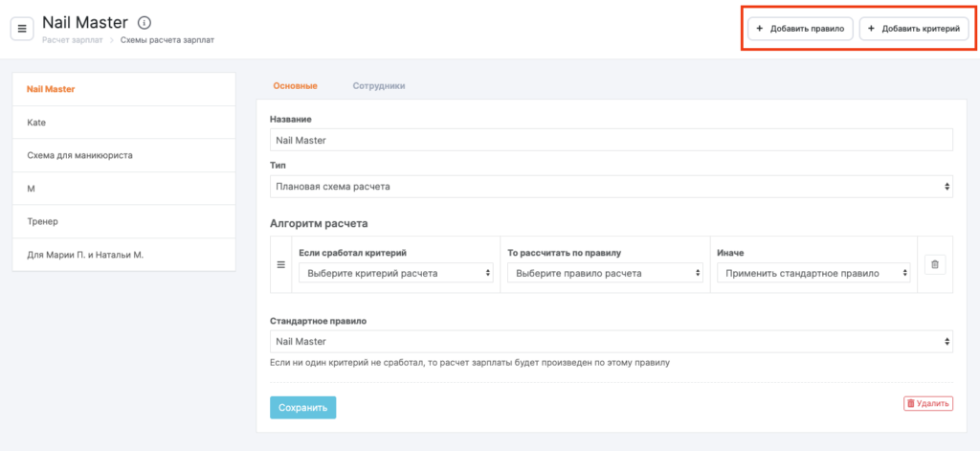
Task: Click the Сохранить button
Action: (302, 407)
